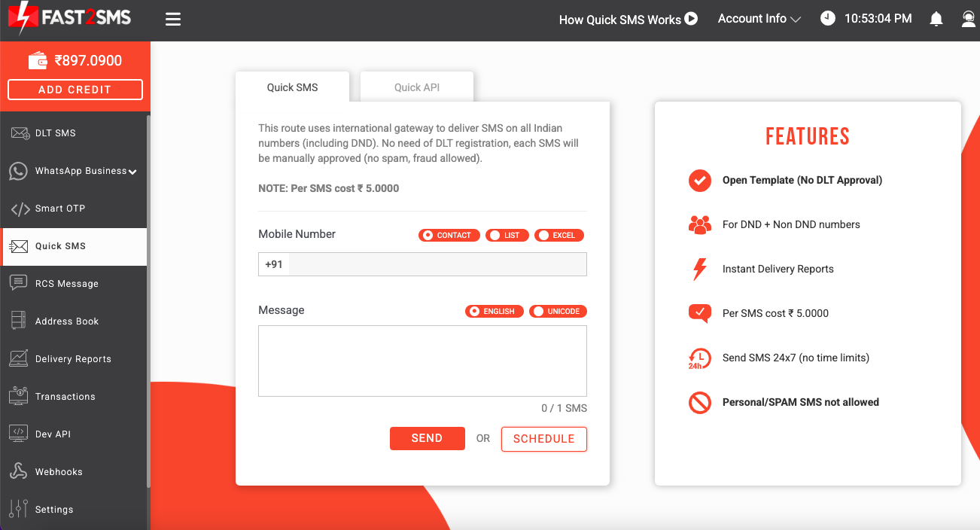Viewport: 980px width, 530px height.
Task: Click the Open Template checkmark icon
Action: tap(700, 181)
